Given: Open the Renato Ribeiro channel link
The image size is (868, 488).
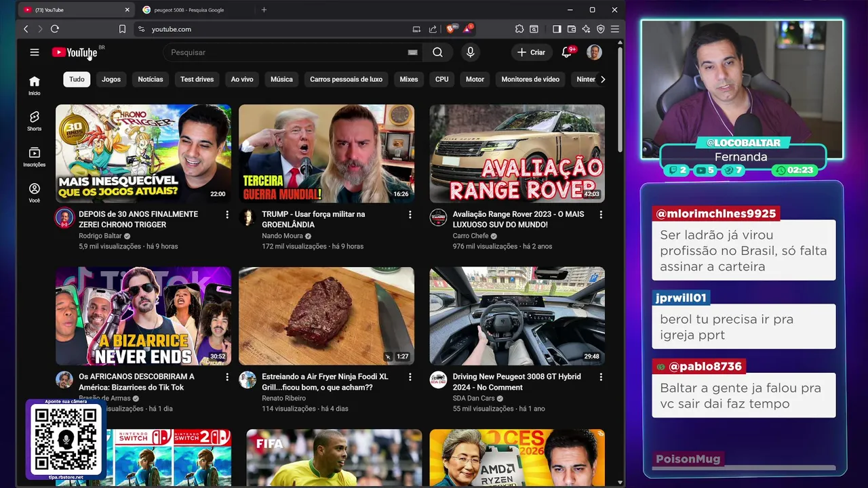Looking at the screenshot, I should pyautogui.click(x=283, y=399).
